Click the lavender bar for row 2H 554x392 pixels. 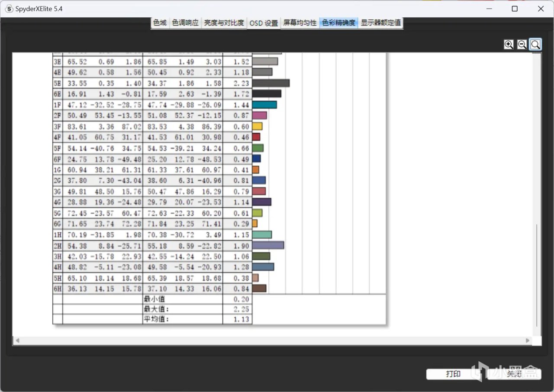click(x=268, y=245)
